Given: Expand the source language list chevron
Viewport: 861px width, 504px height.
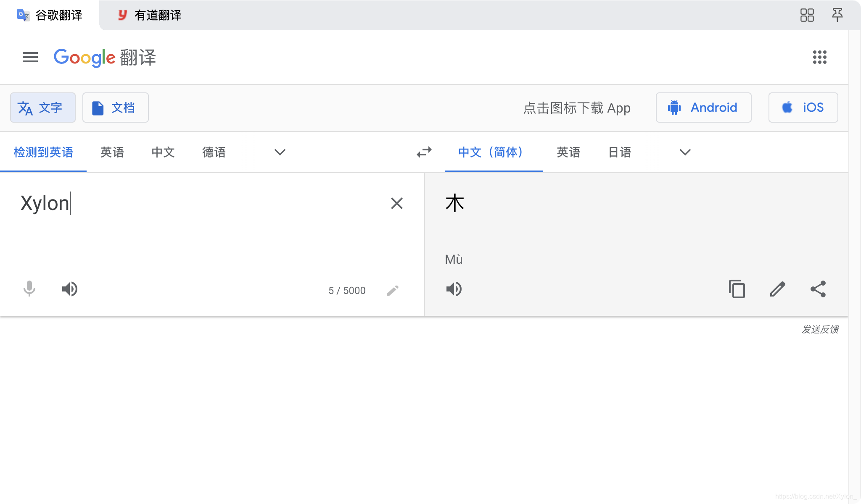Looking at the screenshot, I should click(x=280, y=152).
